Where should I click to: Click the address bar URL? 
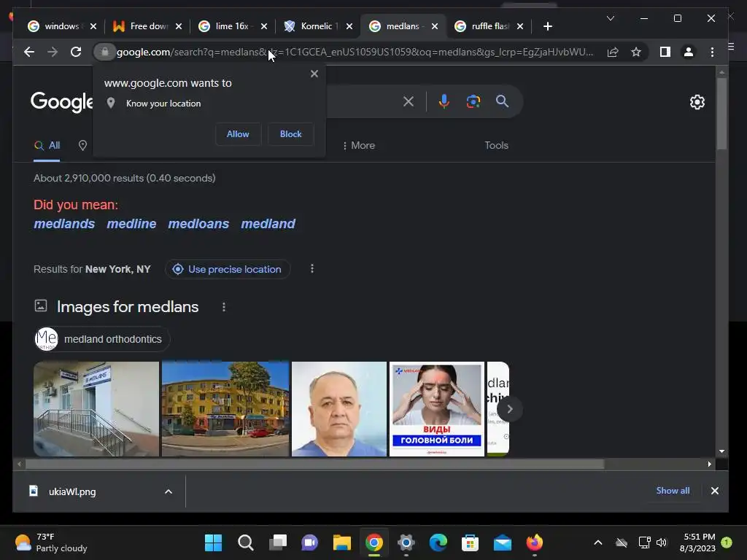355,52
